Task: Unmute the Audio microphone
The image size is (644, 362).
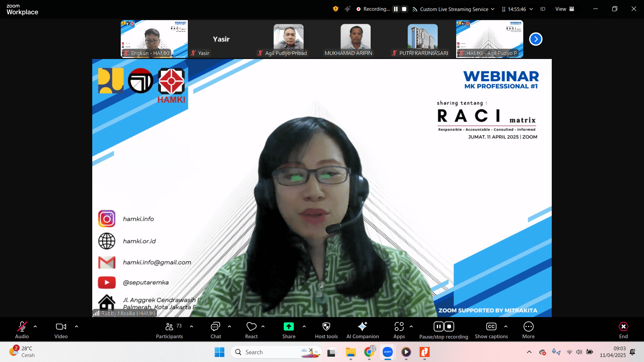Action: (22, 330)
